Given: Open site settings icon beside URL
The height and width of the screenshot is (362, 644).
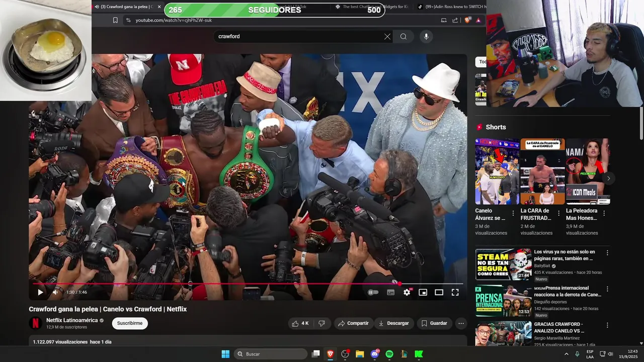Looking at the screenshot, I should pos(128,20).
